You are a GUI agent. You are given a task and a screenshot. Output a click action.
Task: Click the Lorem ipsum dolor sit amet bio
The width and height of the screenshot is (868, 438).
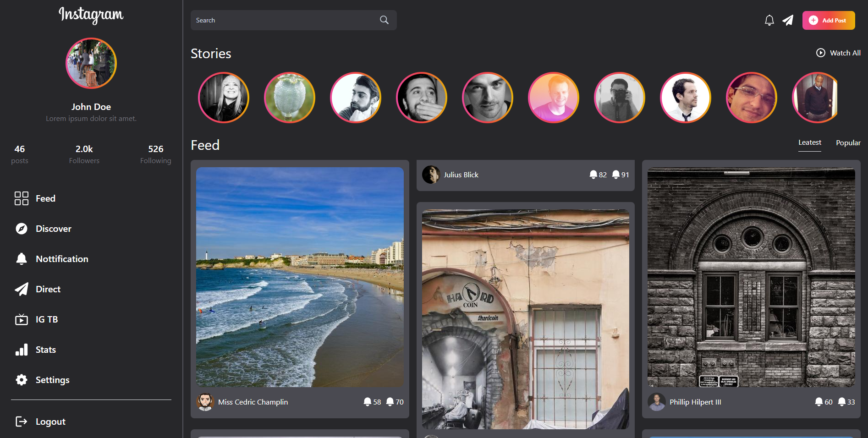(91, 118)
